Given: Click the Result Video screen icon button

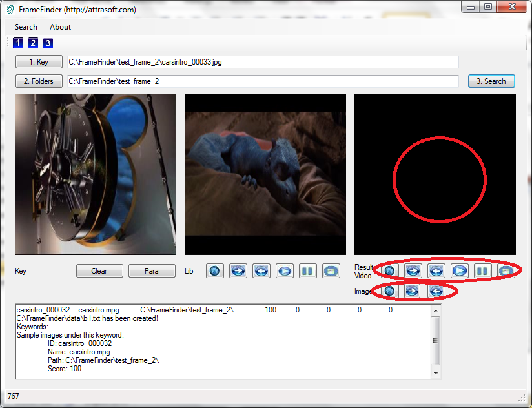Looking at the screenshot, I should (x=506, y=270).
